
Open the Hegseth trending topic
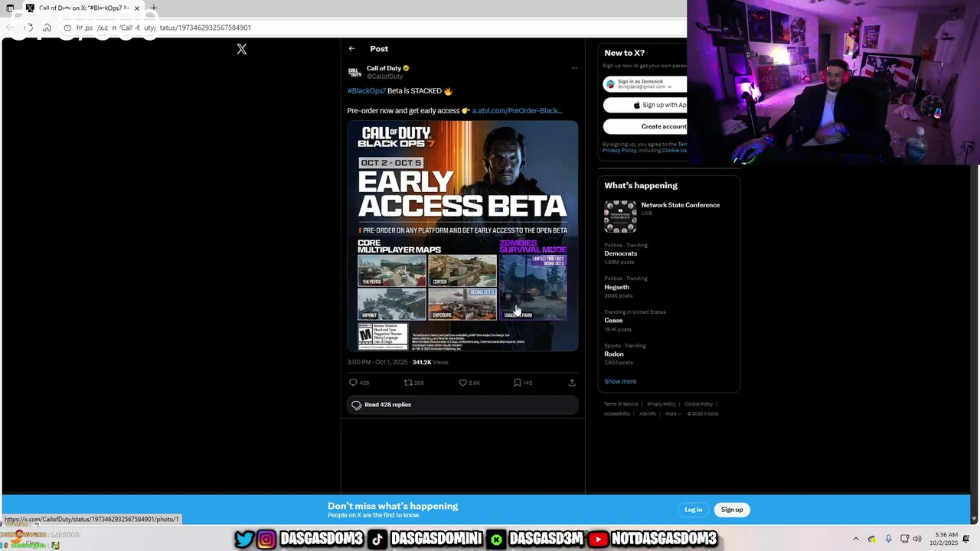coord(616,287)
